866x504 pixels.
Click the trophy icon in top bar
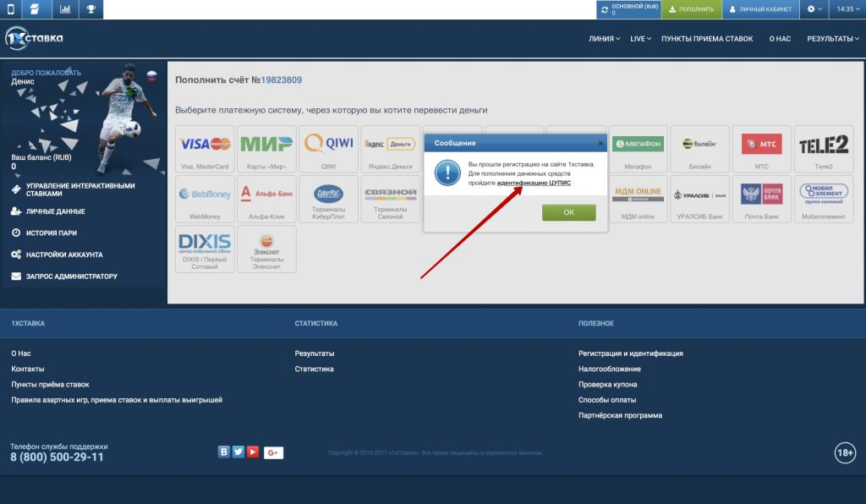(x=90, y=9)
